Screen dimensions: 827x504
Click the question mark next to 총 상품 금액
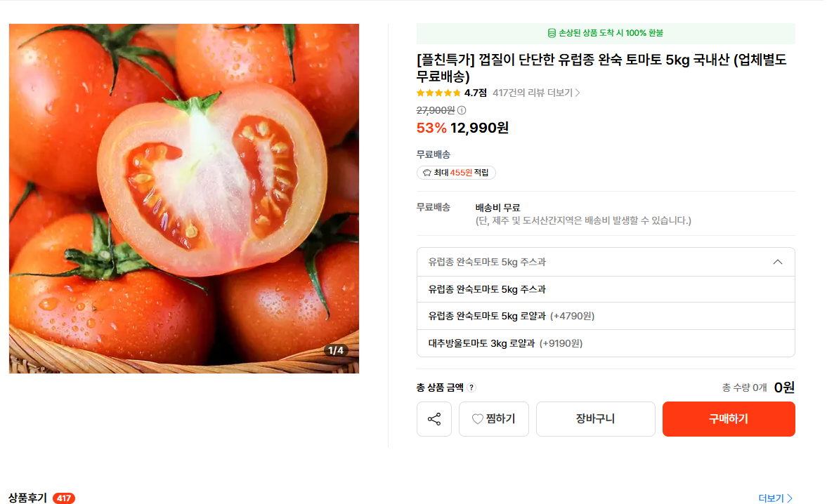coord(471,387)
